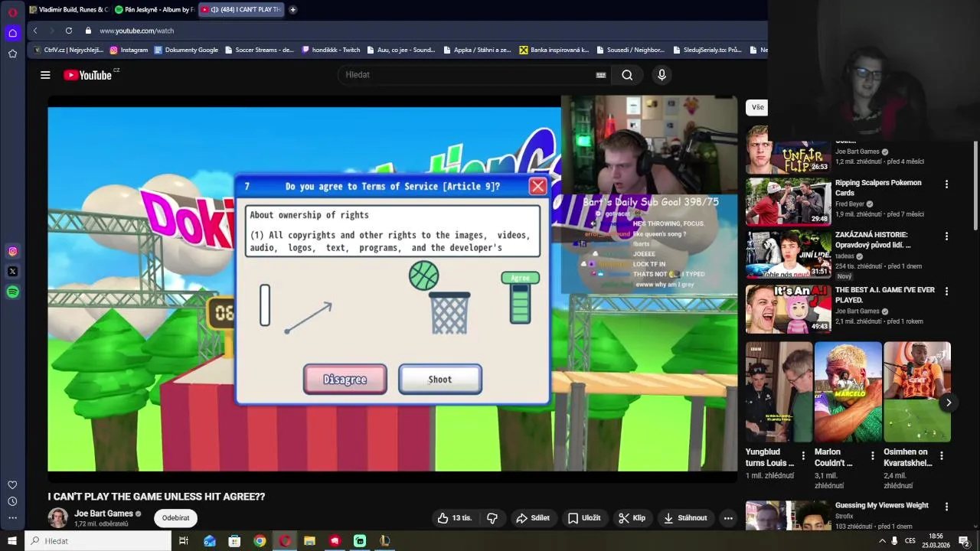Open Task View on the taskbar
The width and height of the screenshot is (980, 551).
tap(184, 541)
